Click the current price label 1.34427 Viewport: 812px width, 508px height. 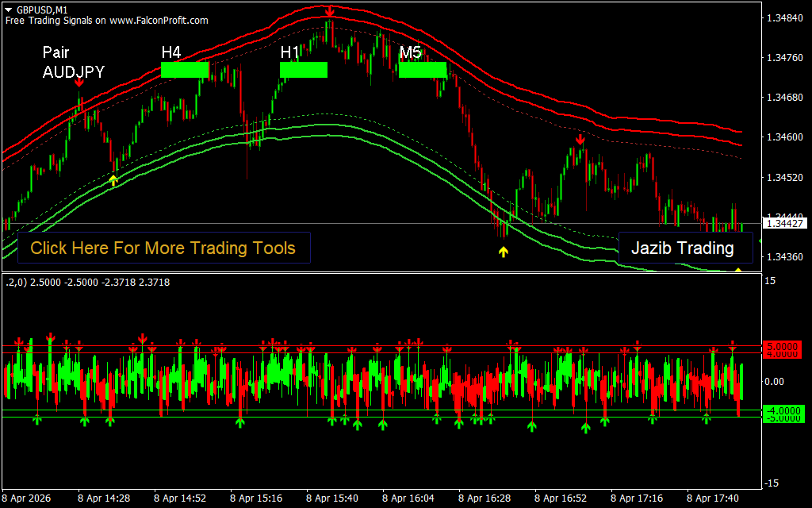784,224
